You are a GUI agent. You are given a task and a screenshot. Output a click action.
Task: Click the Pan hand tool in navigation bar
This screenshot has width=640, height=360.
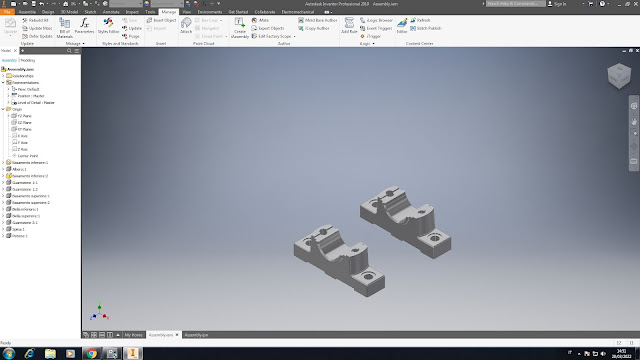(x=634, y=121)
